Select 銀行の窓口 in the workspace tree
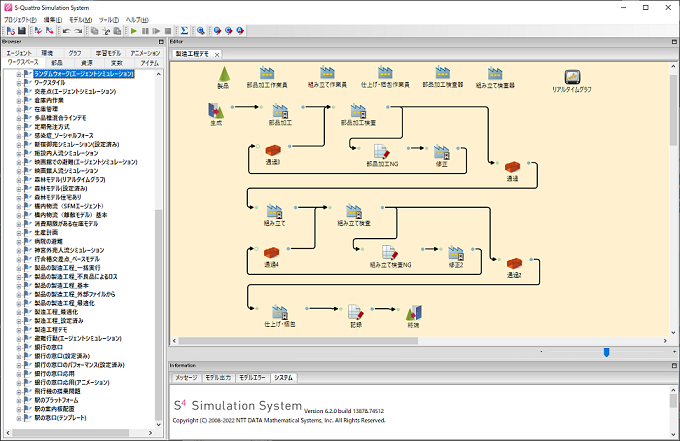Screen dimensions: 680x441 [x=48, y=346]
